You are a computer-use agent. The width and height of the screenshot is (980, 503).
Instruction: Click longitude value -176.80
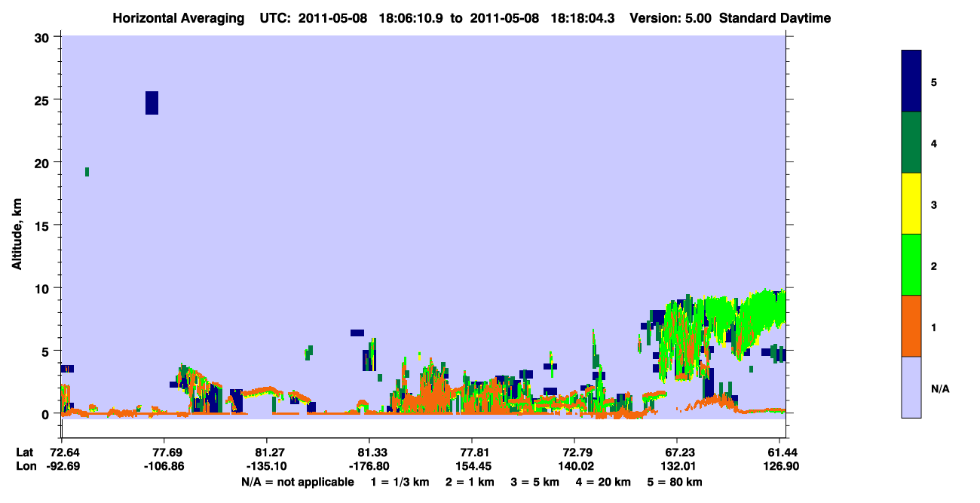(369, 466)
